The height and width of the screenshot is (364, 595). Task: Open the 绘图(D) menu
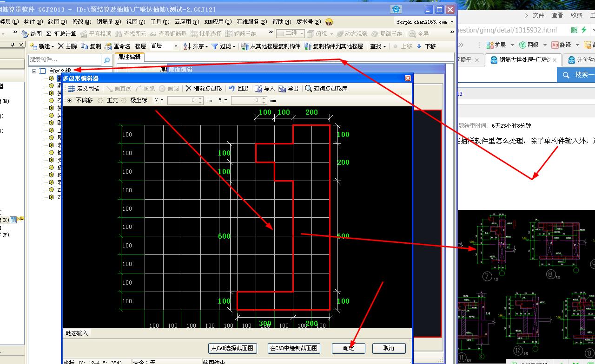pos(58,22)
